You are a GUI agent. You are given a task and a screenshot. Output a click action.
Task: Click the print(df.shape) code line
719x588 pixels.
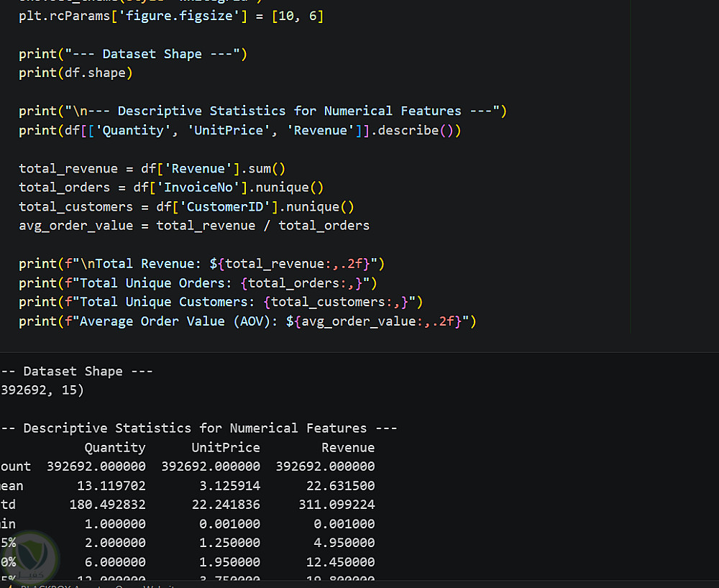(75, 73)
